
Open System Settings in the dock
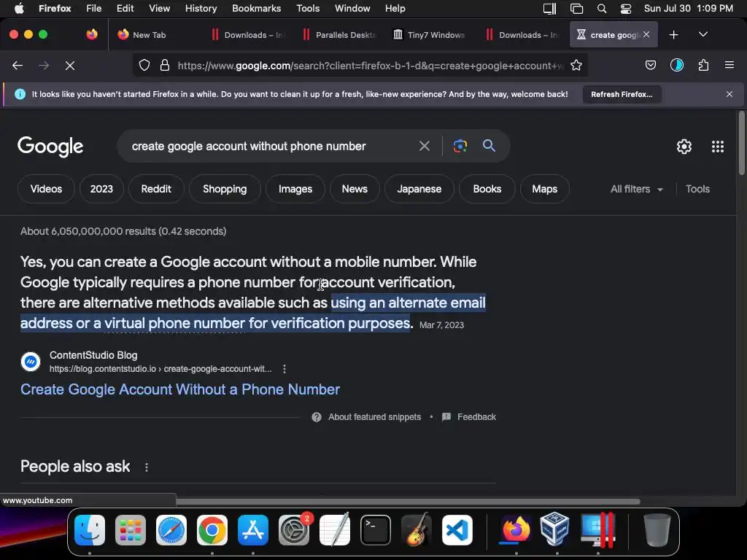click(x=294, y=530)
